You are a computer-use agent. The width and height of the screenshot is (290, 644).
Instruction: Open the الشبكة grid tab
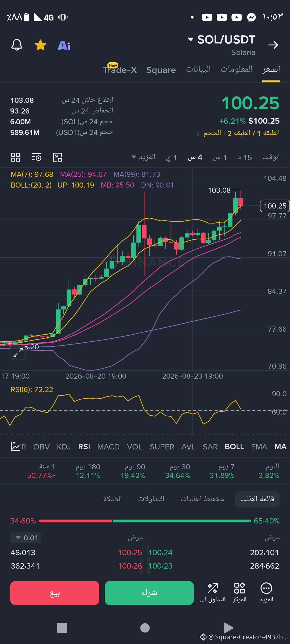[x=113, y=499]
